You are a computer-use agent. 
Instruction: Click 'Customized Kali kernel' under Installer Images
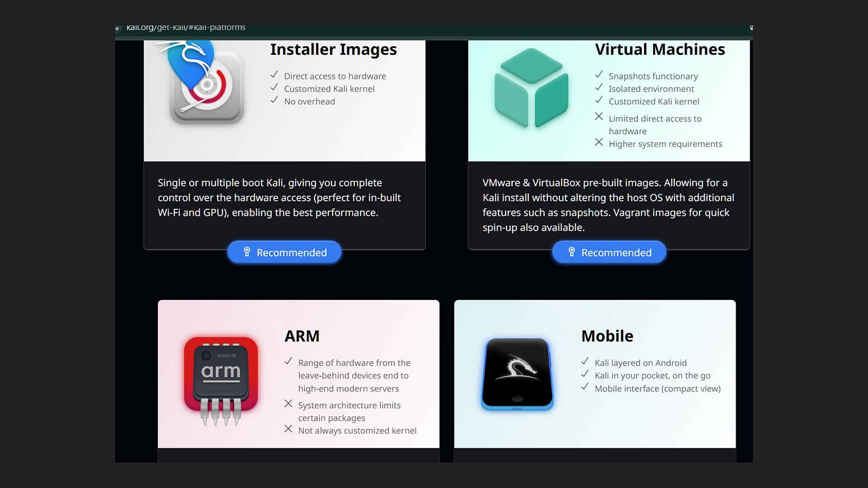(329, 89)
